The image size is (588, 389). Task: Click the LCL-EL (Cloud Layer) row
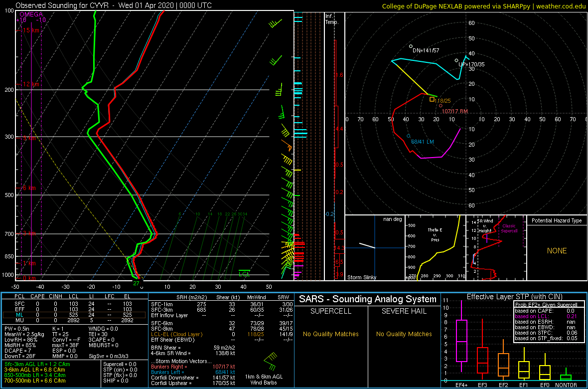tap(221, 334)
